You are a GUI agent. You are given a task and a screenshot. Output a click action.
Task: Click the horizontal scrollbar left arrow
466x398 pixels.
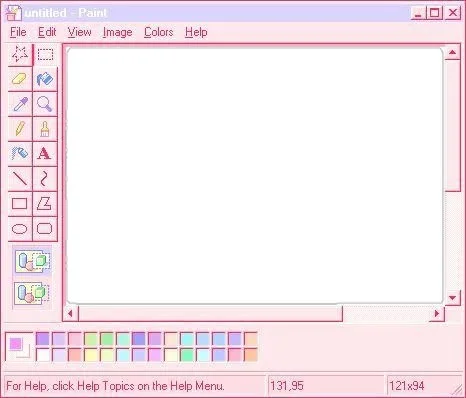click(x=70, y=313)
